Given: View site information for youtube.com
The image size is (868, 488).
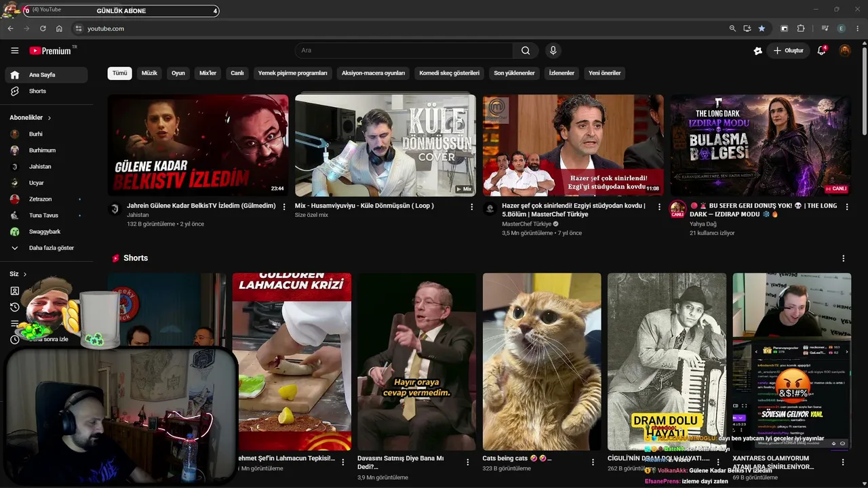Looking at the screenshot, I should click(79, 28).
